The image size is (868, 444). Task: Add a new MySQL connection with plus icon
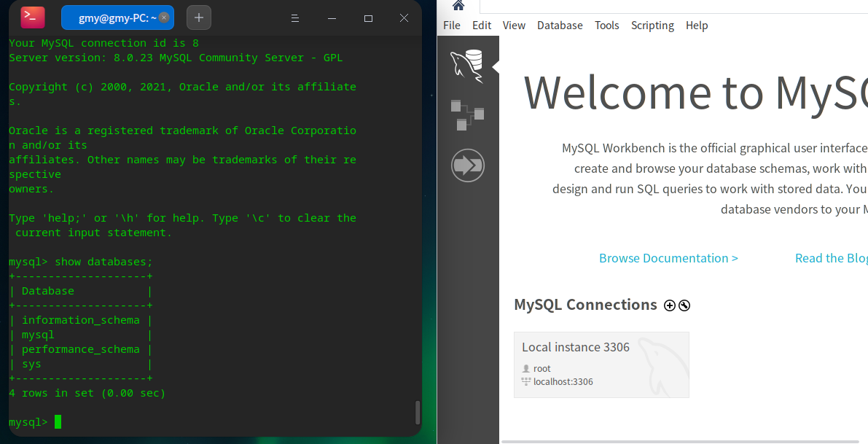[x=669, y=305]
